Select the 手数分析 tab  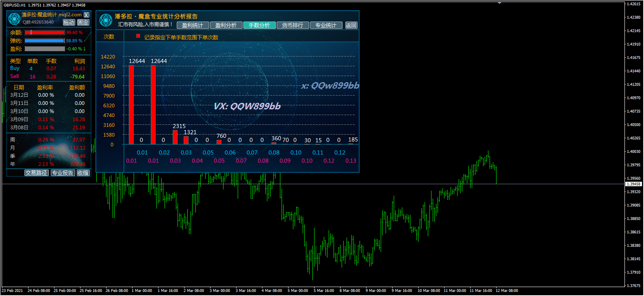tap(260, 25)
